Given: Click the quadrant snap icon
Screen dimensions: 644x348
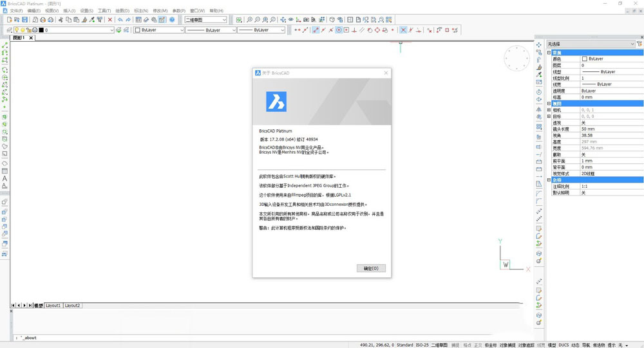Looking at the screenshot, I should coord(377,30).
